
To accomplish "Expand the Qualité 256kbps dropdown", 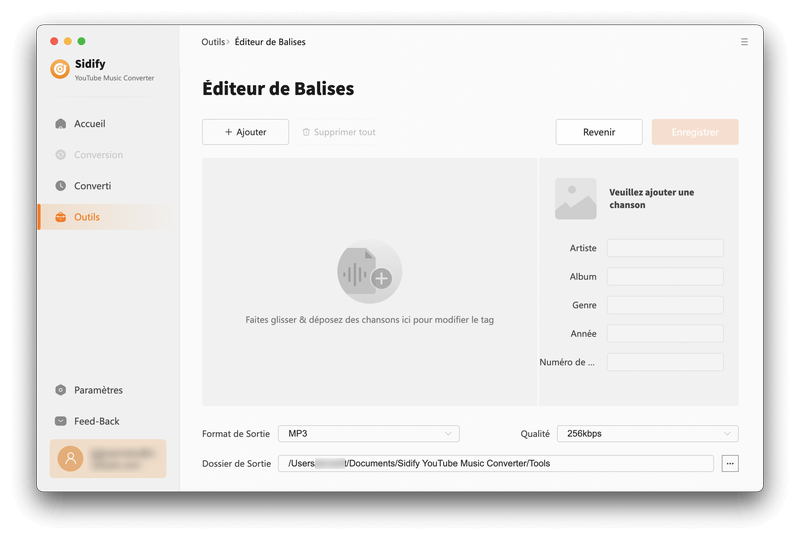I will click(647, 434).
